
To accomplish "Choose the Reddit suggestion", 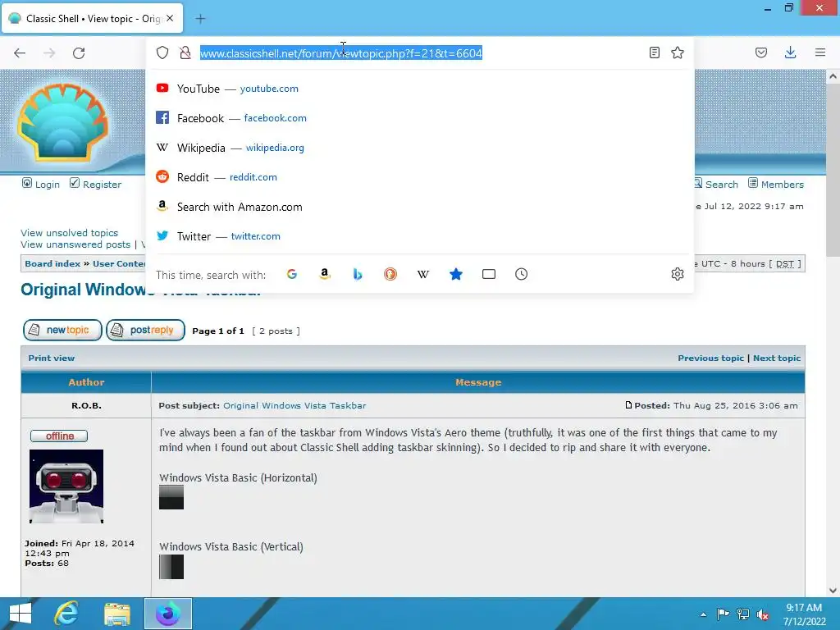I will 419,177.
